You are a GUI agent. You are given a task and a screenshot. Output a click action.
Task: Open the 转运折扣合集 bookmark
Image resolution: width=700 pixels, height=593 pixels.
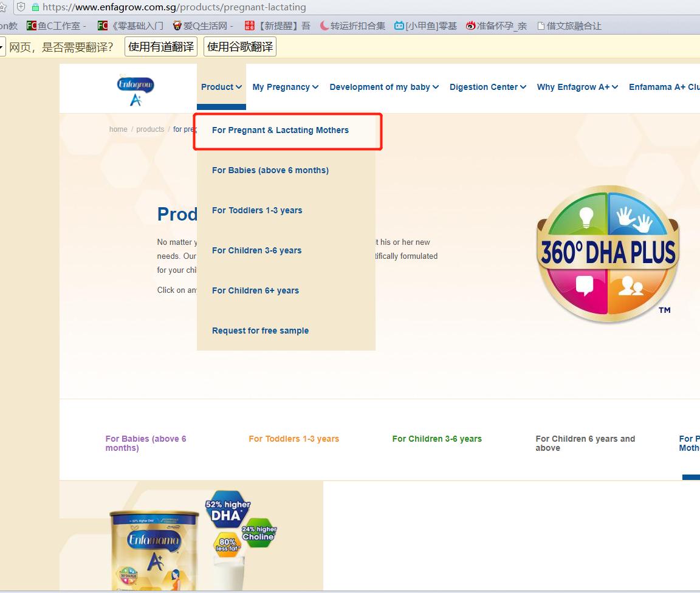point(352,26)
